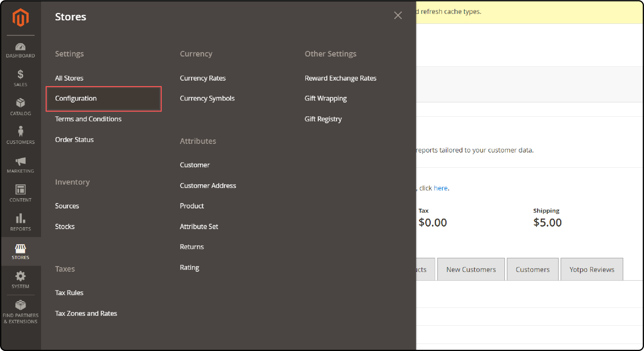
Task: Click Currency Symbols under Currency
Action: click(207, 98)
